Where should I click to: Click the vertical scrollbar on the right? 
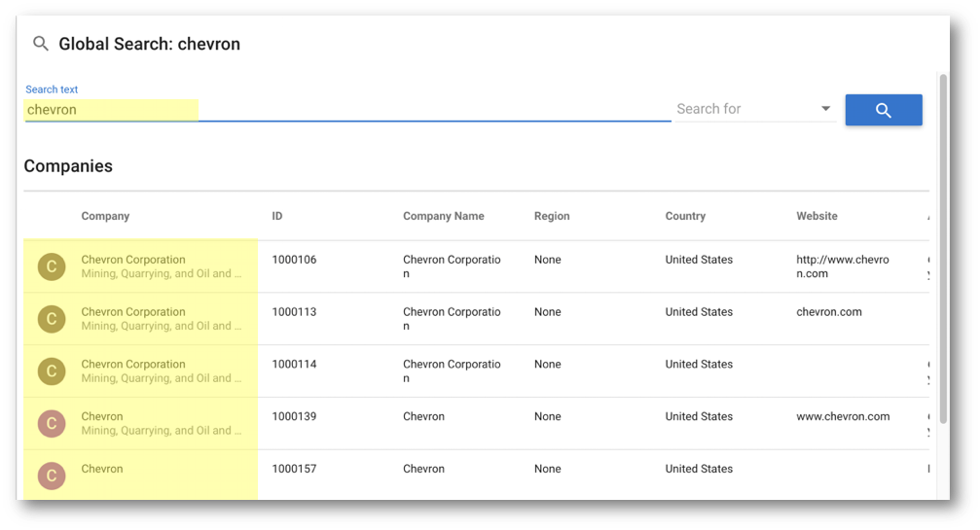(943, 248)
